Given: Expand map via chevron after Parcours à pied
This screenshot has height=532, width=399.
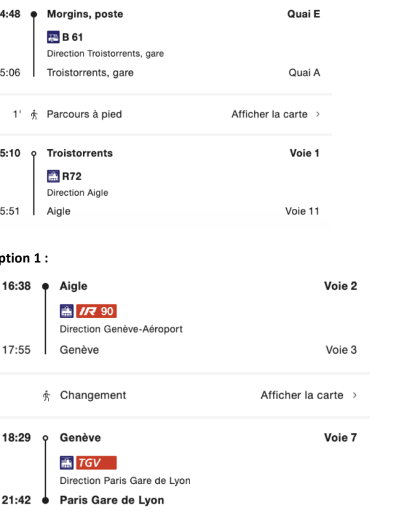Looking at the screenshot, I should 318,114.
